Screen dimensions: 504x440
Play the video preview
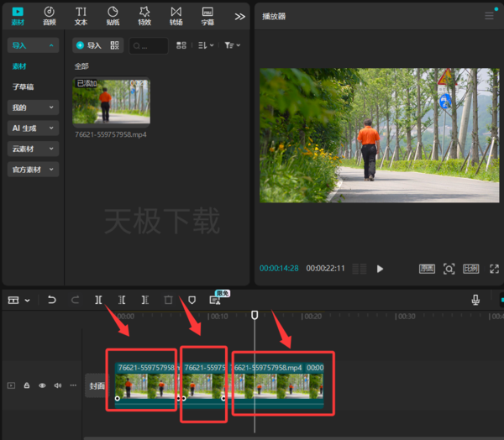[380, 269]
